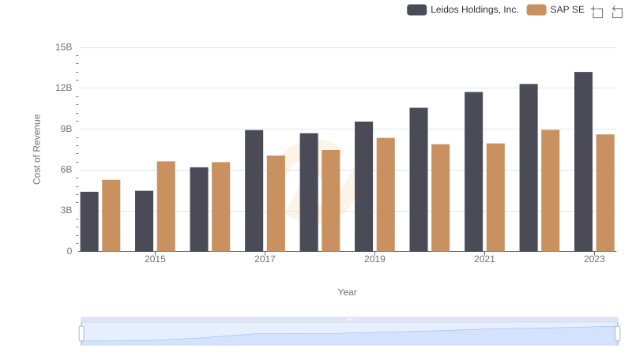Click inside the data zoom preview area
The image size is (632, 364).
[349, 334]
